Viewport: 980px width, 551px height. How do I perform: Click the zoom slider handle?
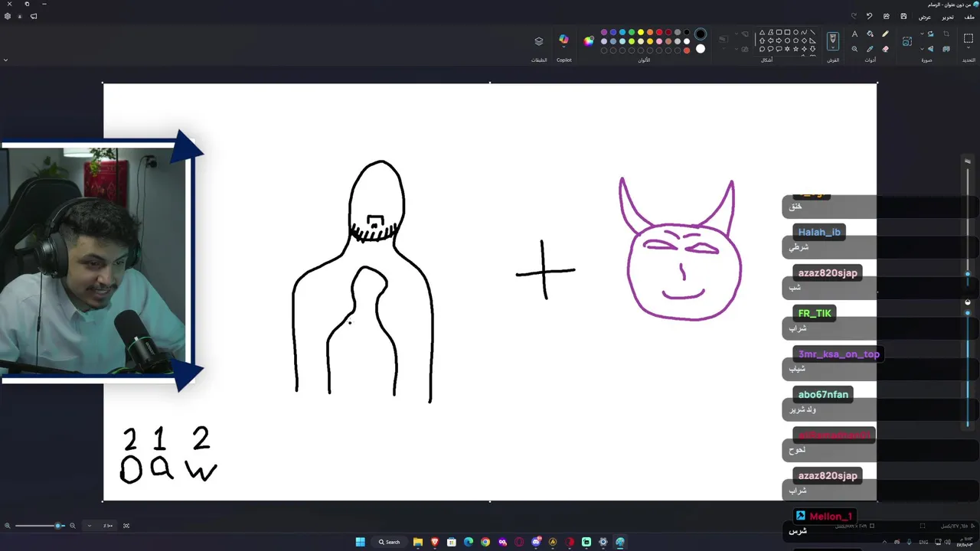click(x=57, y=526)
